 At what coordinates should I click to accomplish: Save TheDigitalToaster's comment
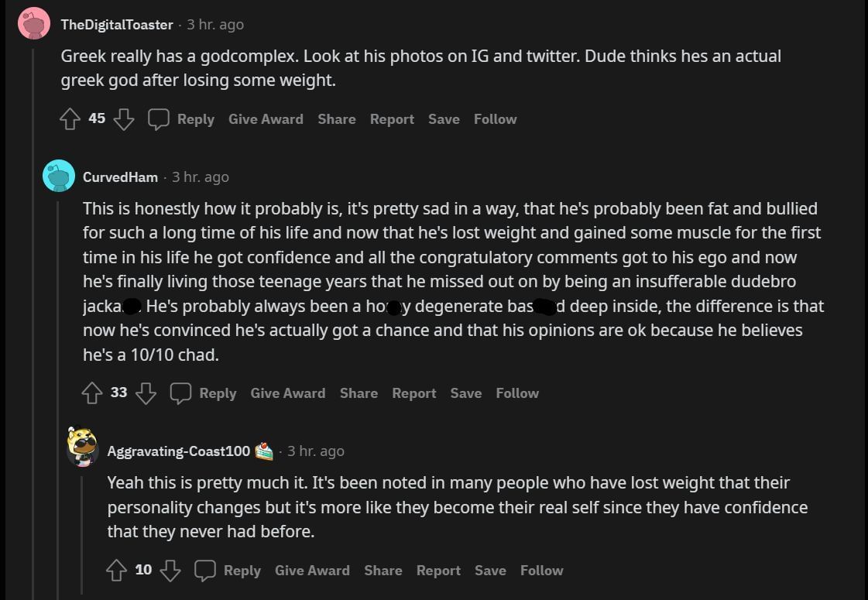[444, 119]
